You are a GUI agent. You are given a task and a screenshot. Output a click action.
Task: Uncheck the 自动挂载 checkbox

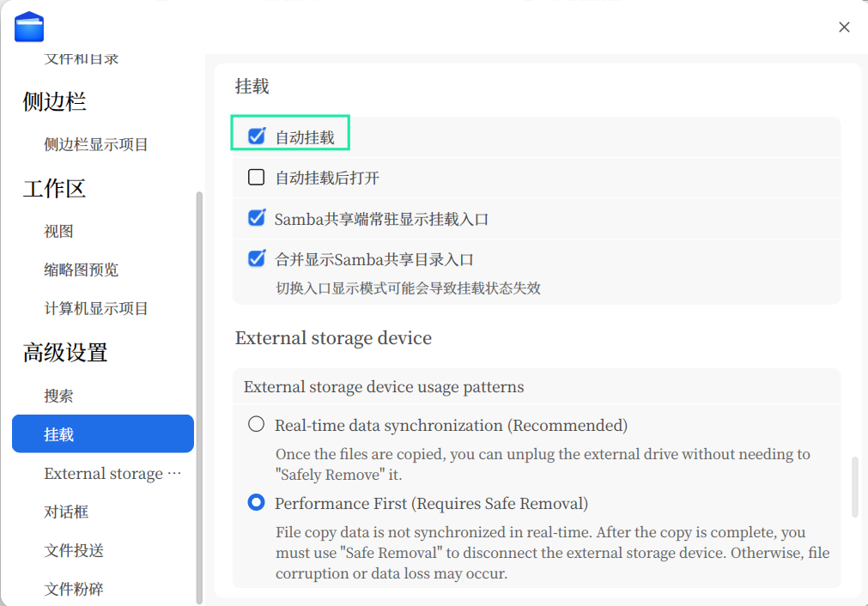256,133
